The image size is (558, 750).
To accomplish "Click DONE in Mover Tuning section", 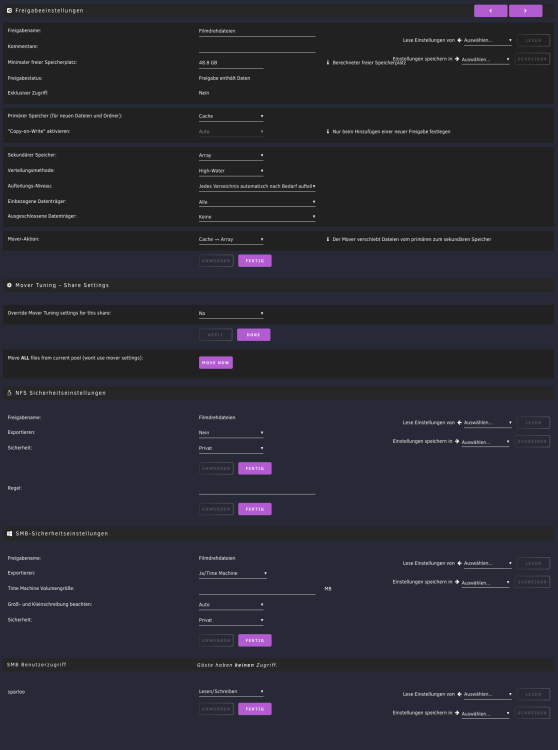I will (x=253, y=335).
